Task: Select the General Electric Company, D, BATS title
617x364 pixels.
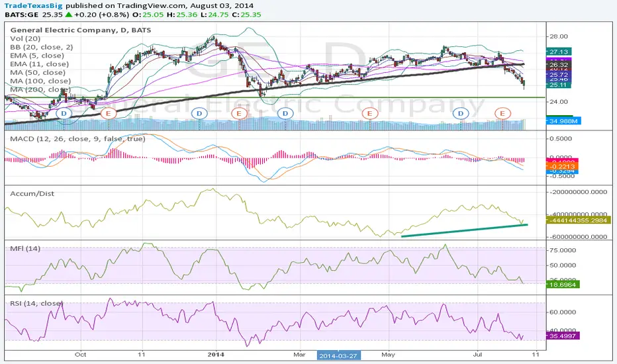Action: pyautogui.click(x=81, y=30)
